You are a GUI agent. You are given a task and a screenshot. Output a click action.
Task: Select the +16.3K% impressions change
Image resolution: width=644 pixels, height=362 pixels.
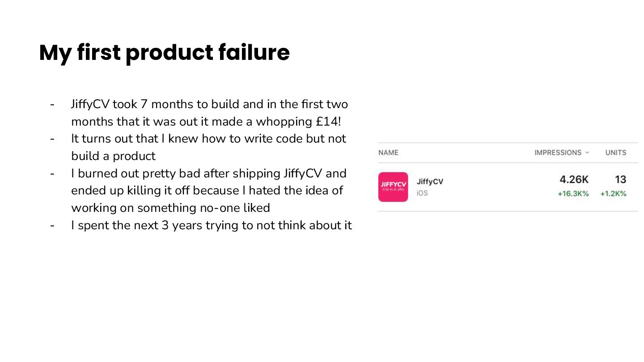click(x=573, y=194)
